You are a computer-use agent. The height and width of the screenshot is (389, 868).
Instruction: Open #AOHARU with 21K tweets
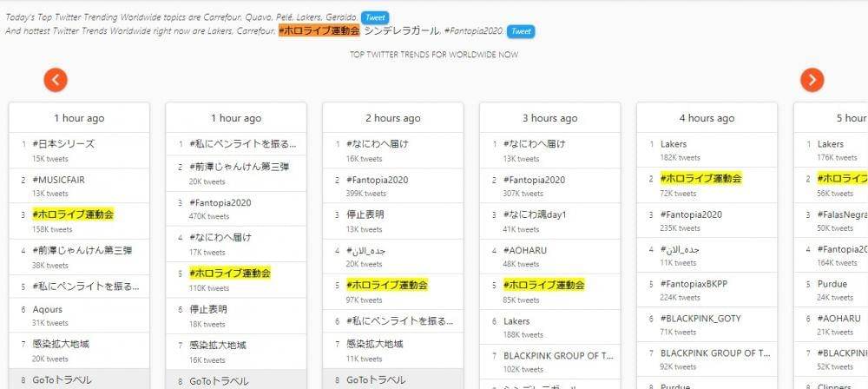[839, 319]
